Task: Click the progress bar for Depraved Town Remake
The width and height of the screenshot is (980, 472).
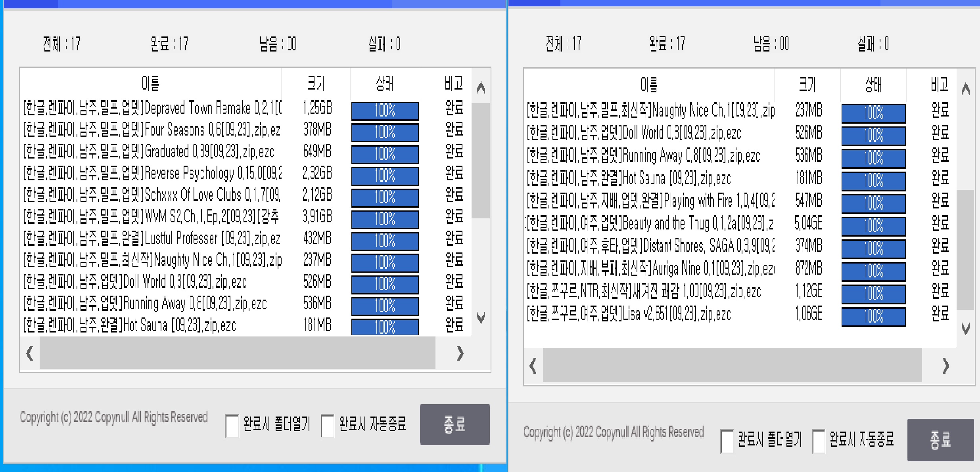Action: point(385,111)
